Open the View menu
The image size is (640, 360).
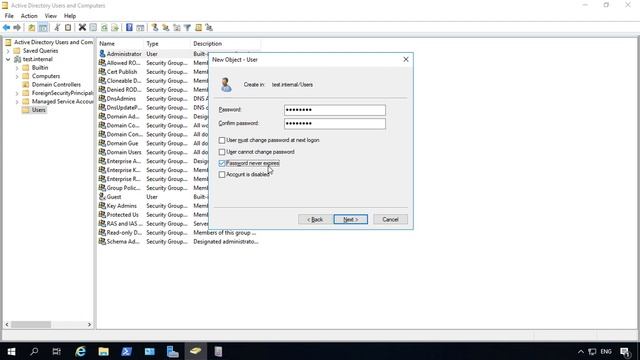tap(51, 16)
